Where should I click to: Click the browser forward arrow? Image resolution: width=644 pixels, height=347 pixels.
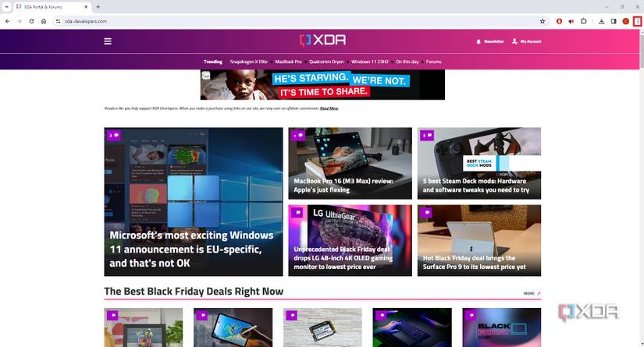pos(20,21)
